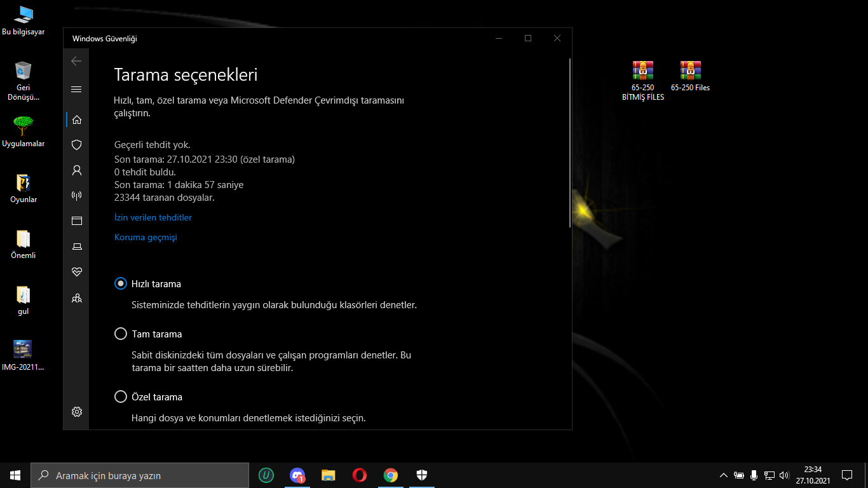
Task: Click the vertical scrollbar in Windows Security
Action: 570,143
